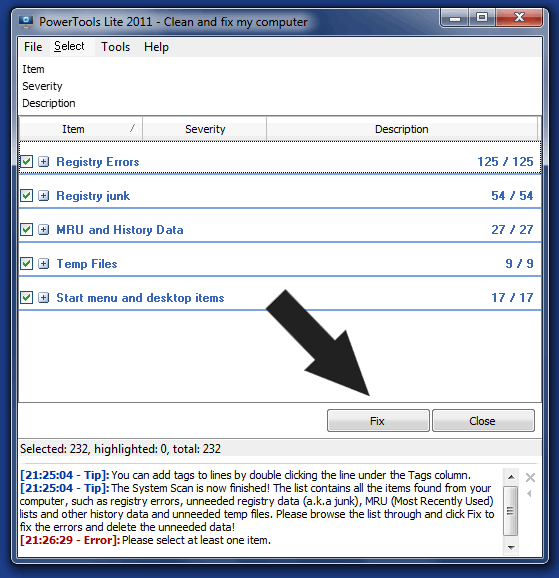Sort by the Description column header
The width and height of the screenshot is (559, 578).
(x=402, y=129)
